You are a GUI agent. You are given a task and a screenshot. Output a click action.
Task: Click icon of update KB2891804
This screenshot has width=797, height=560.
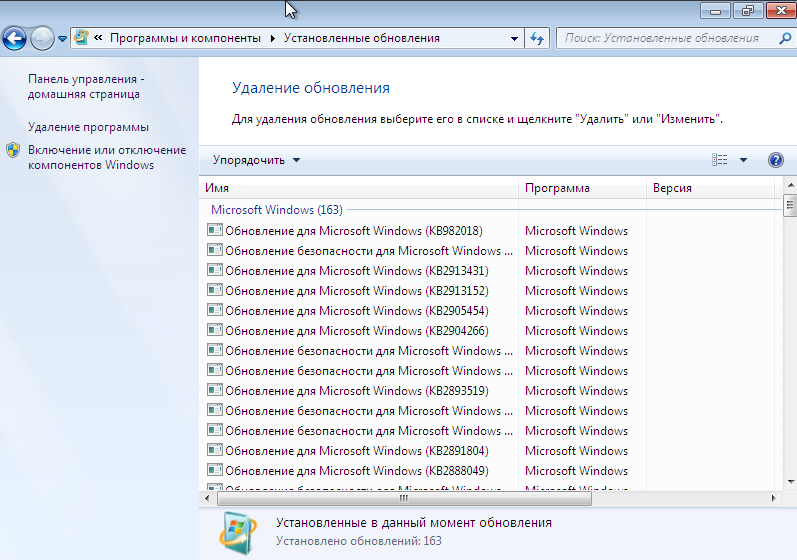pyautogui.click(x=215, y=450)
